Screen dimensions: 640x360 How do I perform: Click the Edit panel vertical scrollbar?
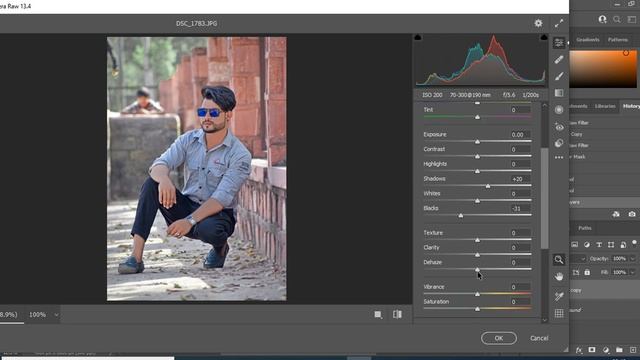click(x=544, y=198)
